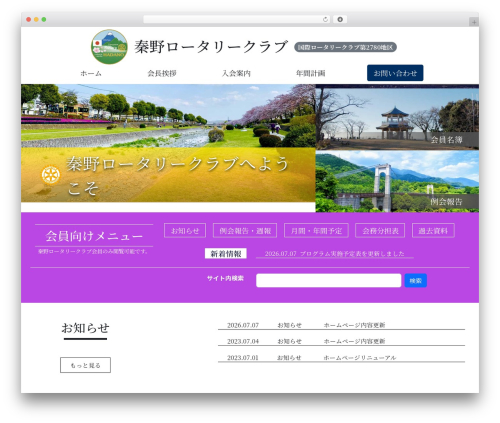Click the お知らせ member menu button
The width and height of the screenshot is (500, 423).
(185, 231)
